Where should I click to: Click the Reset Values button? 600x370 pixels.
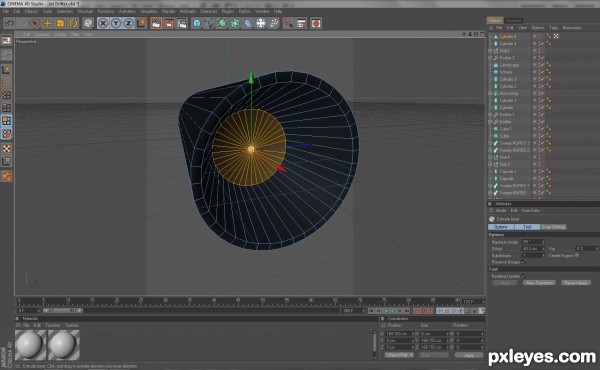[576, 283]
